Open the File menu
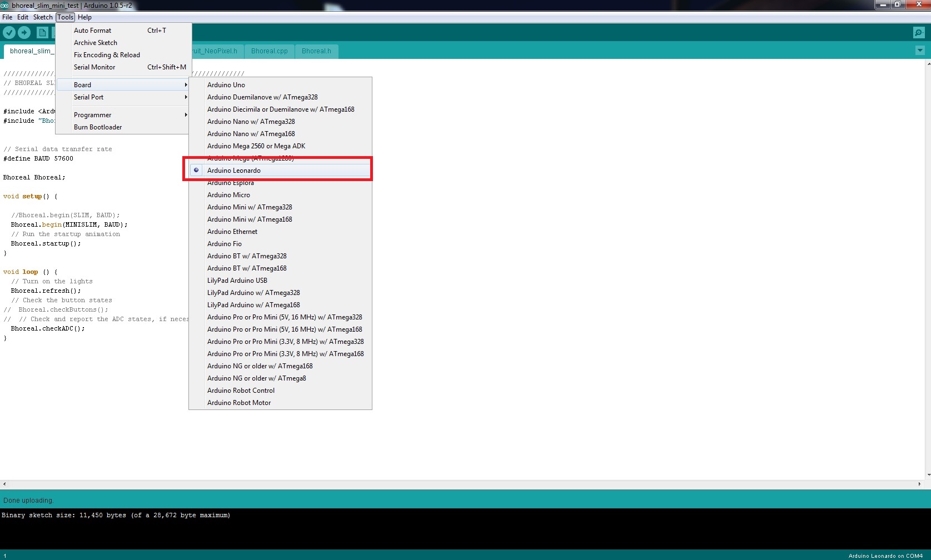931x560 pixels. click(x=7, y=17)
